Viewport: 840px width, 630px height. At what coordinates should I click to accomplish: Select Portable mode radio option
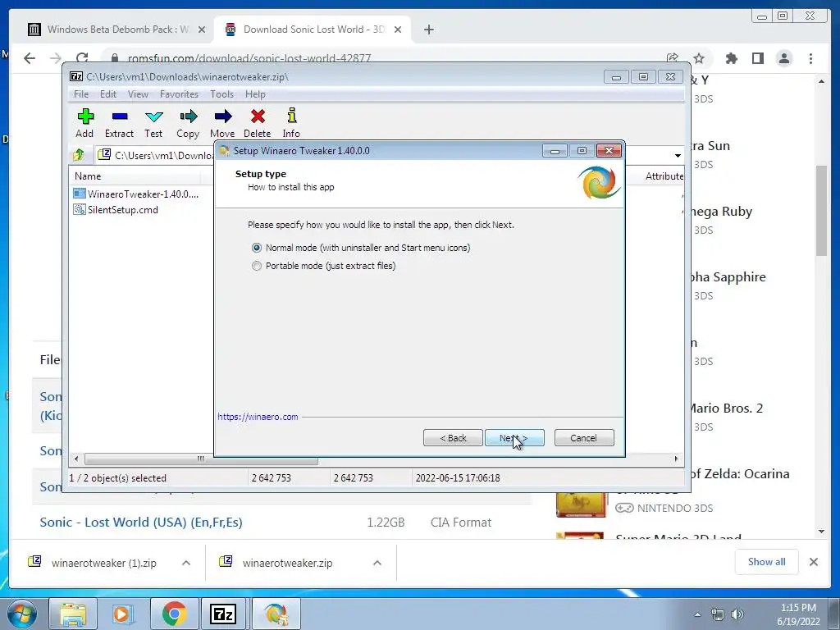(257, 266)
